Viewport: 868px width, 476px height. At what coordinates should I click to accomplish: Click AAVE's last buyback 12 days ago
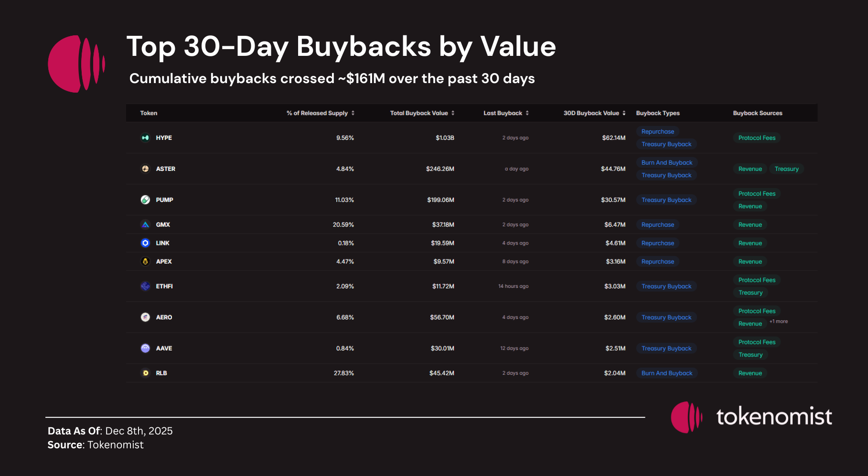tap(514, 349)
